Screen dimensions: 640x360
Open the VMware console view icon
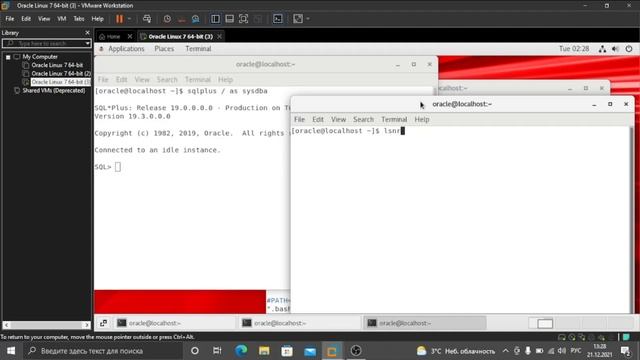coord(278,19)
